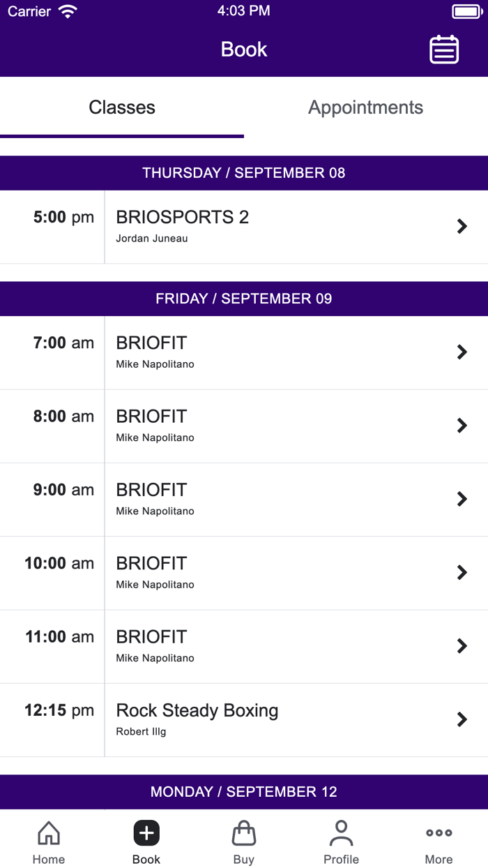Tap the Wi-Fi icon in status bar

[66, 10]
